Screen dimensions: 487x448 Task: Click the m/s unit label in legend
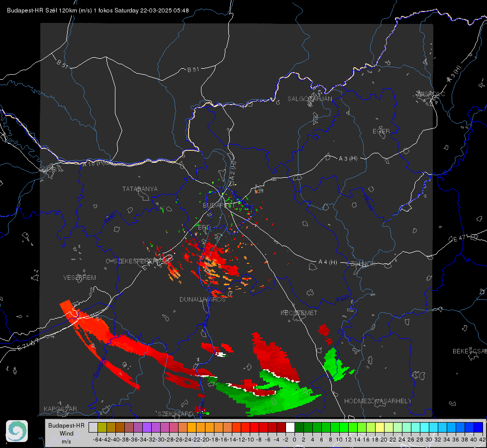(x=67, y=442)
